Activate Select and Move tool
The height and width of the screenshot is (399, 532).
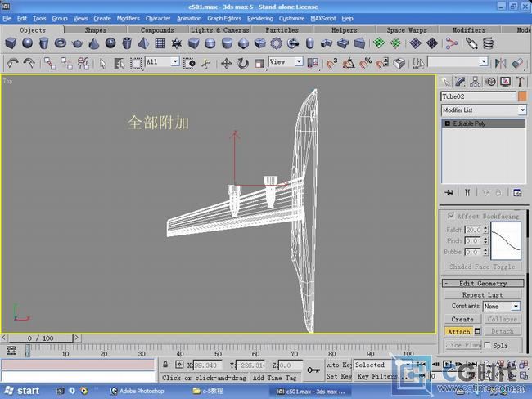click(x=226, y=64)
